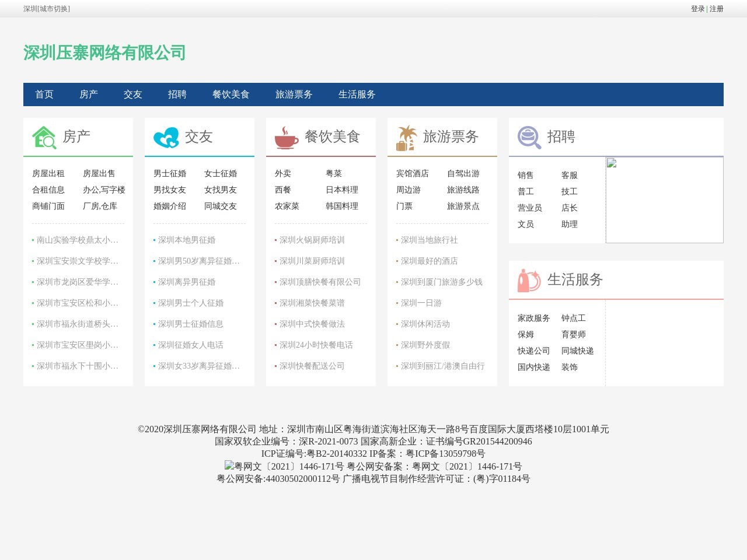Viewport: 747px width, 560px height.
Task: Open the 旅游票务 navigation tab
Action: (295, 94)
